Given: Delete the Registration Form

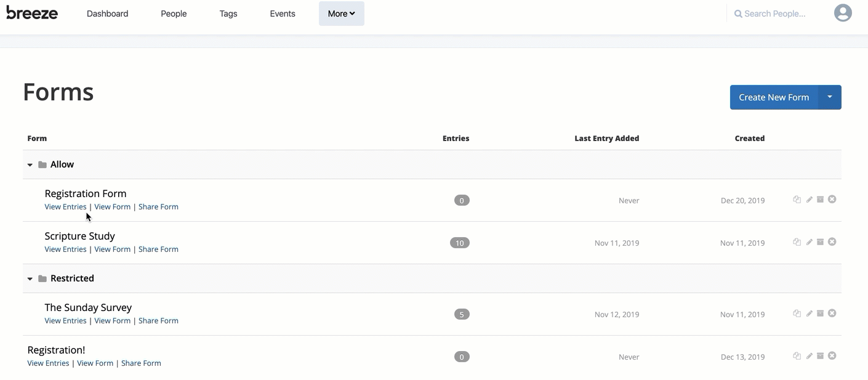Looking at the screenshot, I should tap(832, 200).
